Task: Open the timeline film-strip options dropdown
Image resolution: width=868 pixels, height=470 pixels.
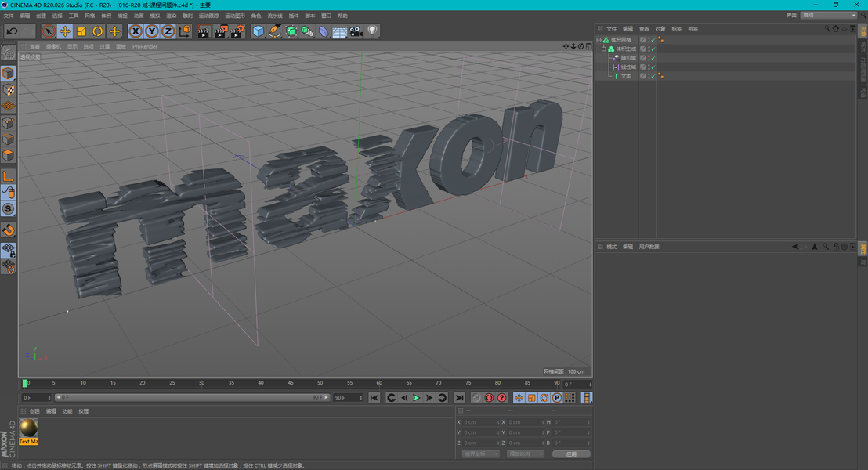Action: (587, 397)
